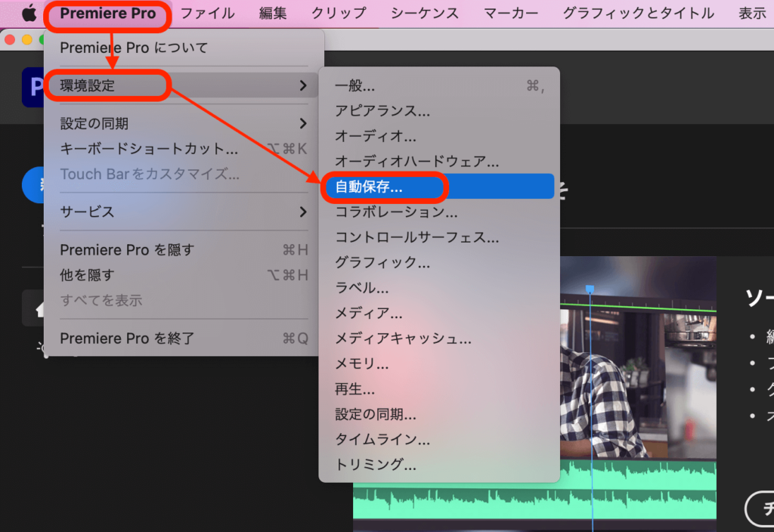This screenshot has height=532, width=774.
Task: Open コラボレーション... preferences
Action: (x=439, y=212)
